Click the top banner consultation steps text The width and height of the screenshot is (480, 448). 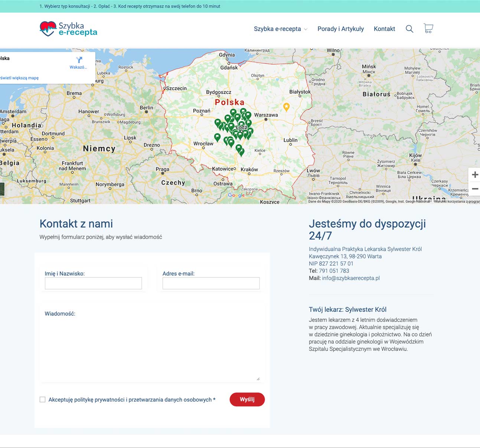click(130, 6)
